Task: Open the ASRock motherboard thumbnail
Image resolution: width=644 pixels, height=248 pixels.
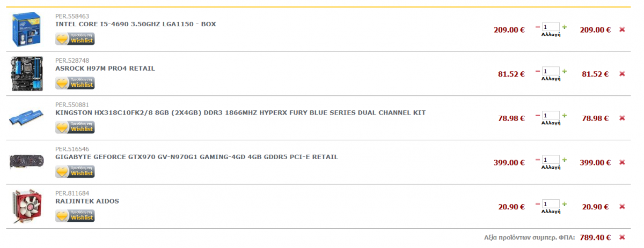Action: coord(26,74)
